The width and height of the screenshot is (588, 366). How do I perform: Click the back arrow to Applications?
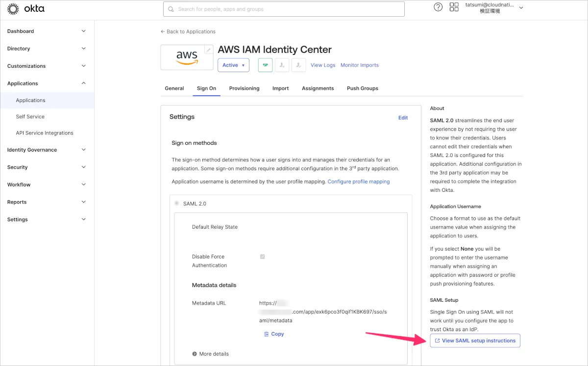coord(163,31)
